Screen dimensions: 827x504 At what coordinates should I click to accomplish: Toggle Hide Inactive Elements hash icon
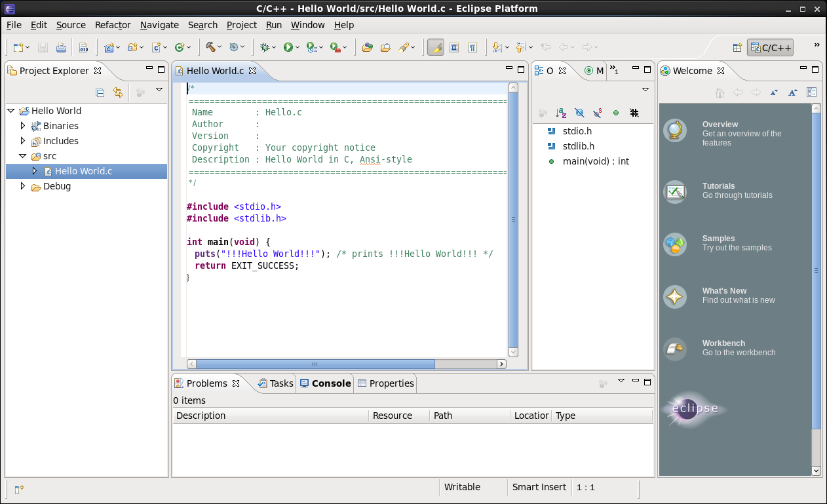pos(634,113)
